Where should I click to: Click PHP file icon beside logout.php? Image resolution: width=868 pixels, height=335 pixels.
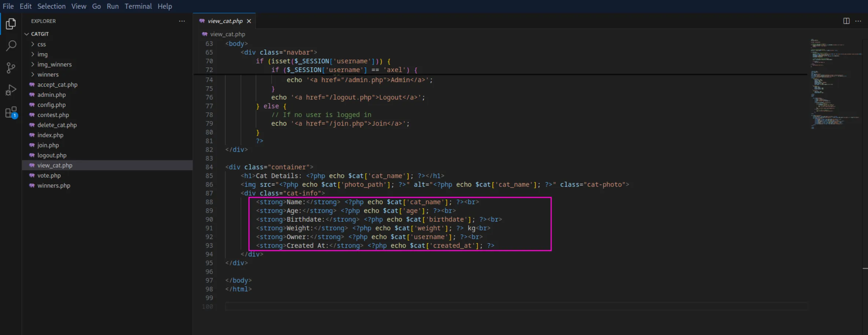pos(32,155)
